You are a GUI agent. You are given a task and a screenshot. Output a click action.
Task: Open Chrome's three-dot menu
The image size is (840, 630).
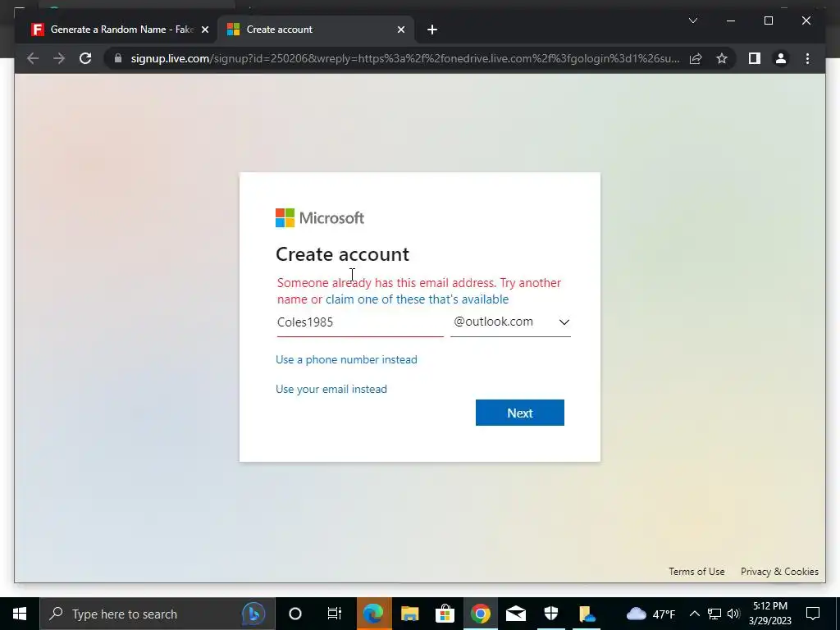(807, 58)
